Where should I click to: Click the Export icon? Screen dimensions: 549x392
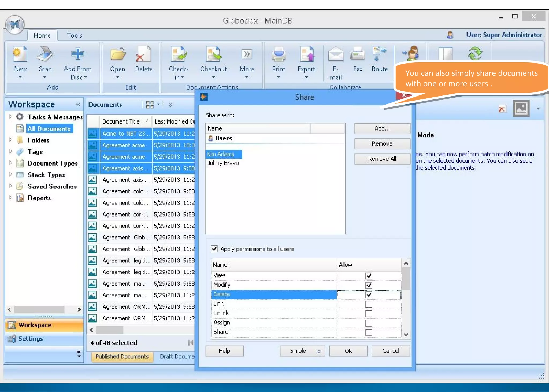coord(306,54)
